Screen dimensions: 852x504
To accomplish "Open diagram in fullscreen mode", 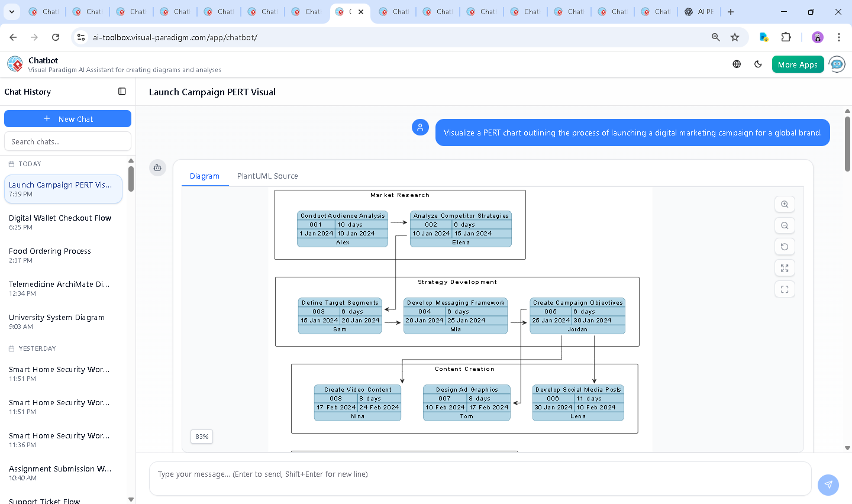I will pos(785,289).
